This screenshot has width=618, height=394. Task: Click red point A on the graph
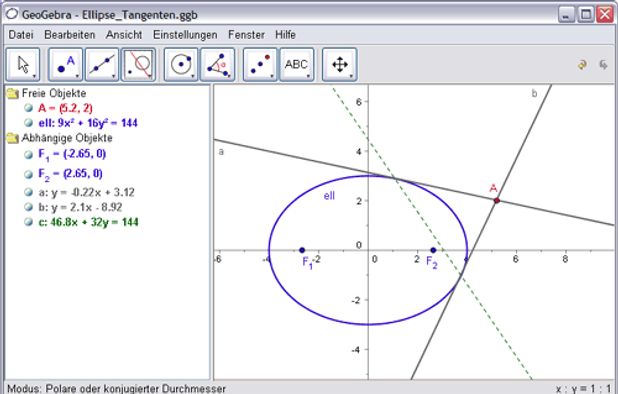497,201
